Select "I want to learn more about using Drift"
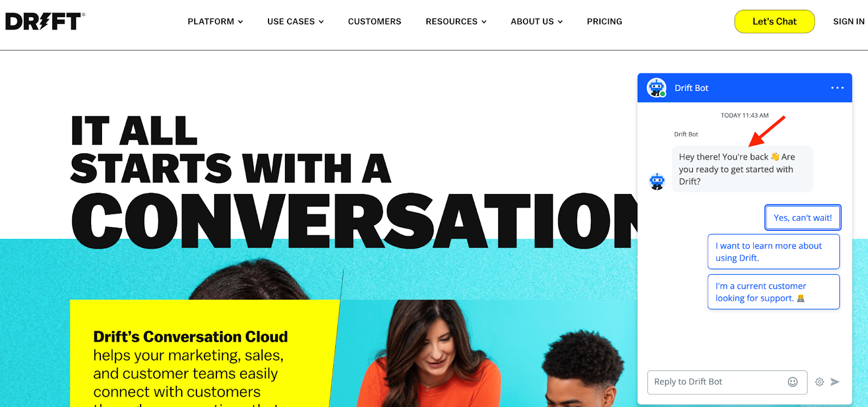This screenshot has width=868, height=407. coord(774,251)
